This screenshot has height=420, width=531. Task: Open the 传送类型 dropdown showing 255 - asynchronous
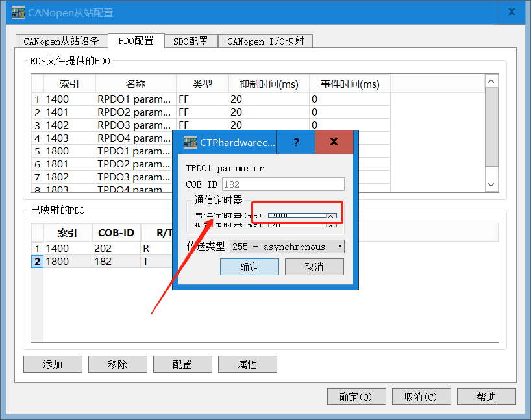287,247
